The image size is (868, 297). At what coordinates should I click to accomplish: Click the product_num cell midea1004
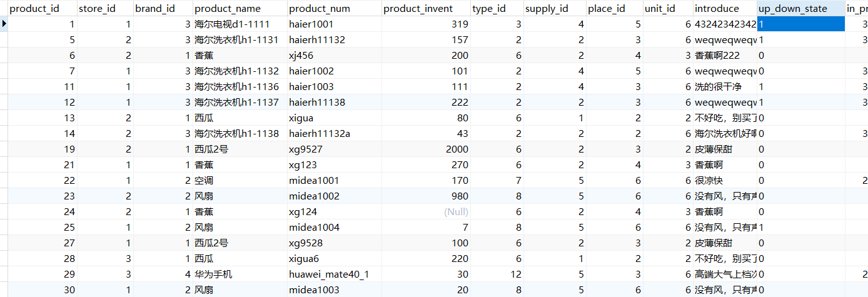[334, 227]
